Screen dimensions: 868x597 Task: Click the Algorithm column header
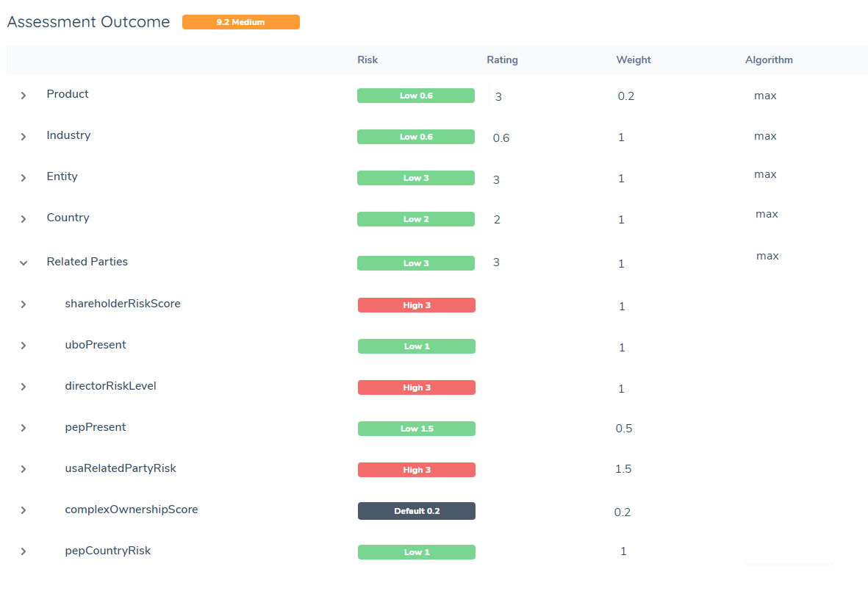[769, 60]
